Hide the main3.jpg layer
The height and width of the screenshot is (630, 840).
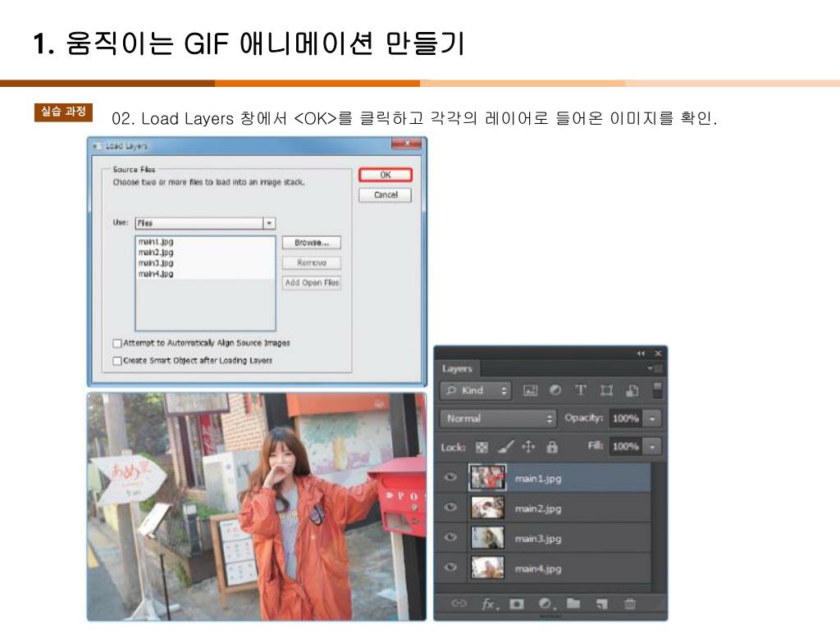(x=451, y=536)
